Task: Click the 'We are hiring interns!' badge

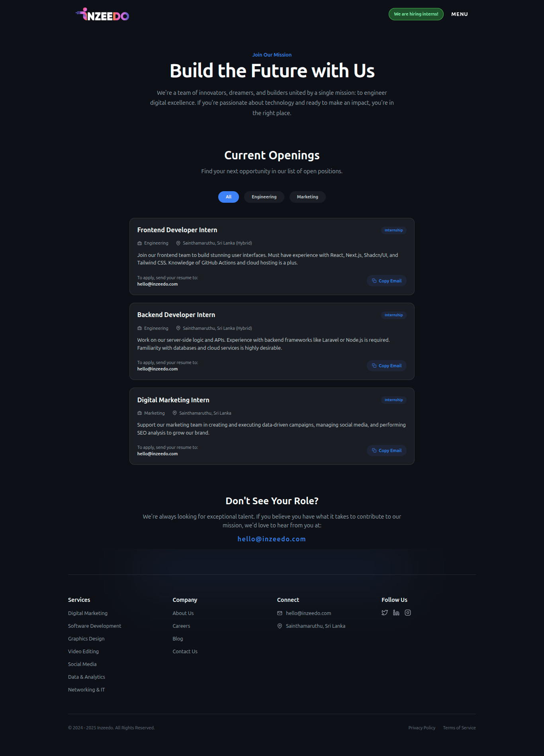Action: point(416,14)
